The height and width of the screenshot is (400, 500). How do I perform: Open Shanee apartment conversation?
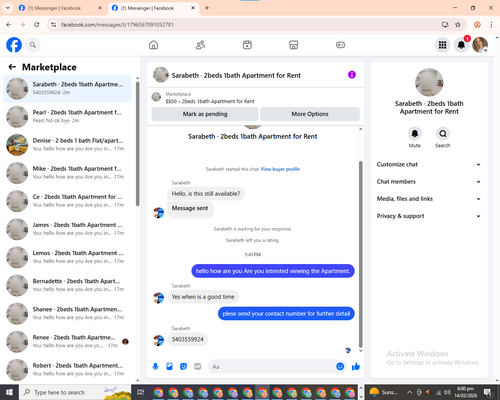coord(67,313)
